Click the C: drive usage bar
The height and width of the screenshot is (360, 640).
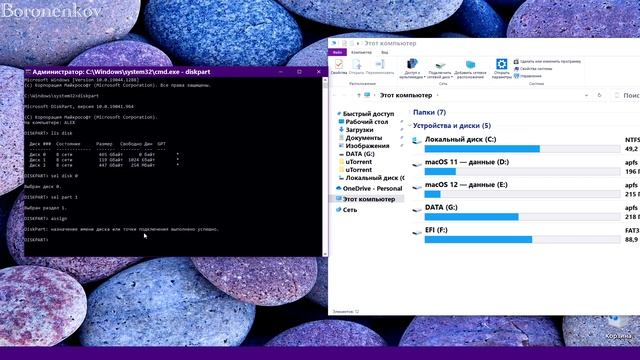522,149
